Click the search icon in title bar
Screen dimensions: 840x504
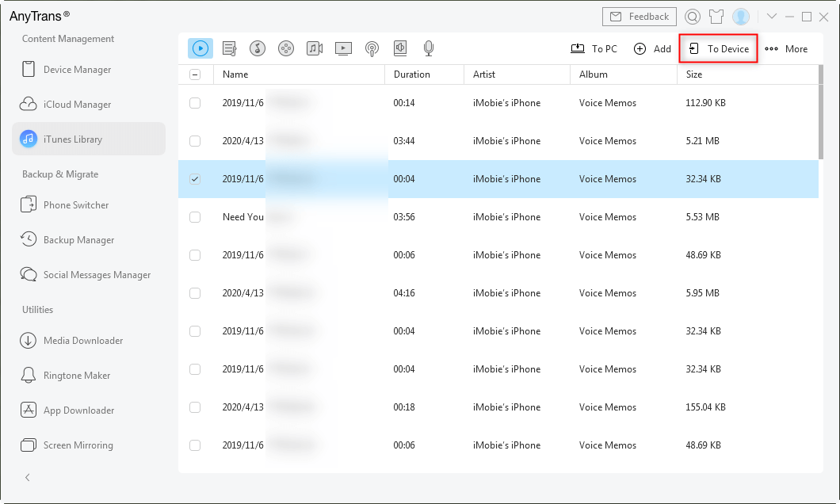click(693, 17)
